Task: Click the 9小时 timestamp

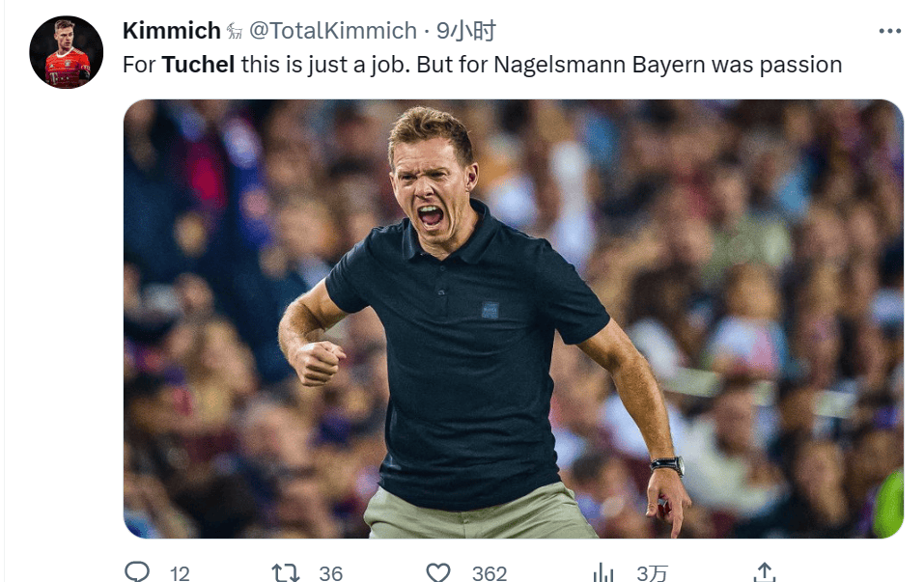Action: [465, 31]
